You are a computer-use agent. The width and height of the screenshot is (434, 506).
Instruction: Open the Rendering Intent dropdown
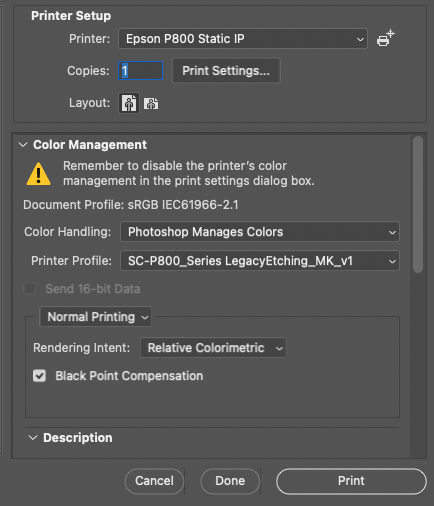click(x=213, y=348)
